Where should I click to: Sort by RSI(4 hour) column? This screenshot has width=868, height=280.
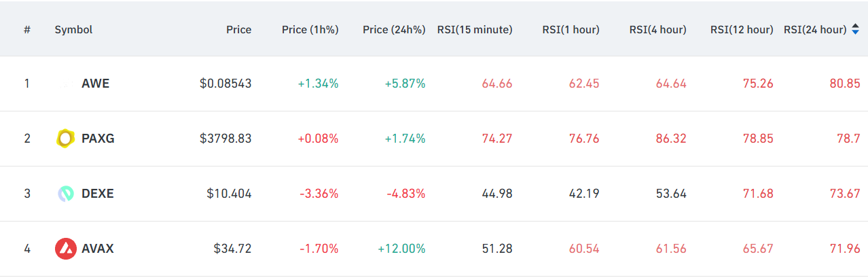(657, 30)
